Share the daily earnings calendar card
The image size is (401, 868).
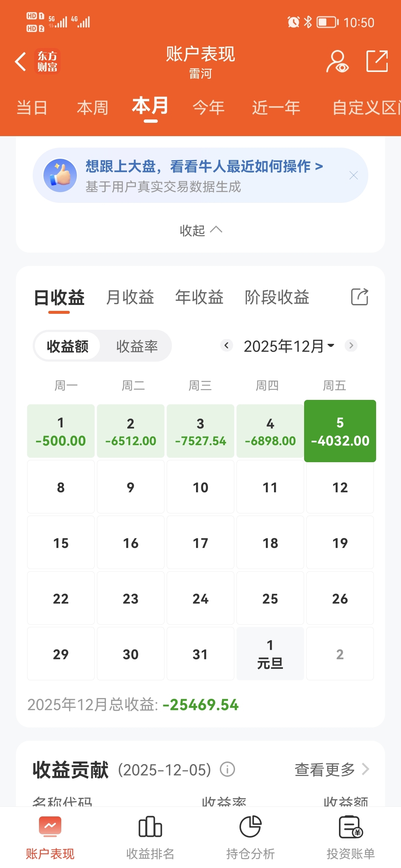(359, 297)
